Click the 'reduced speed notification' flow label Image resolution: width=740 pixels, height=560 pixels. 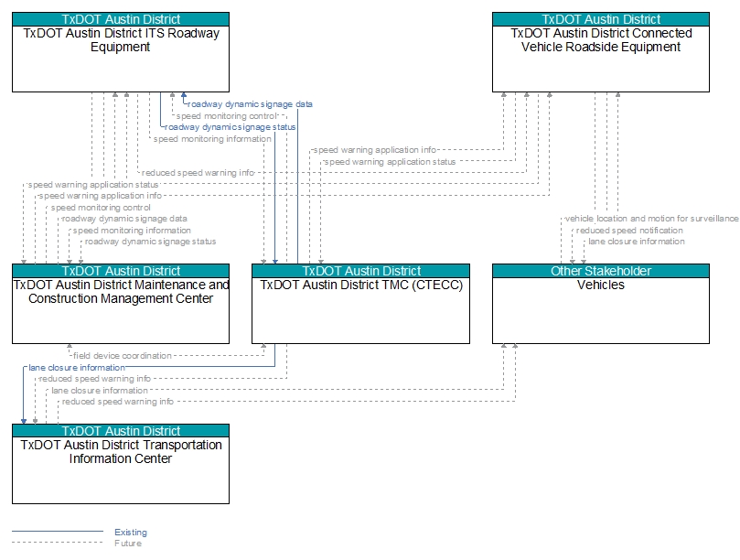(629, 231)
